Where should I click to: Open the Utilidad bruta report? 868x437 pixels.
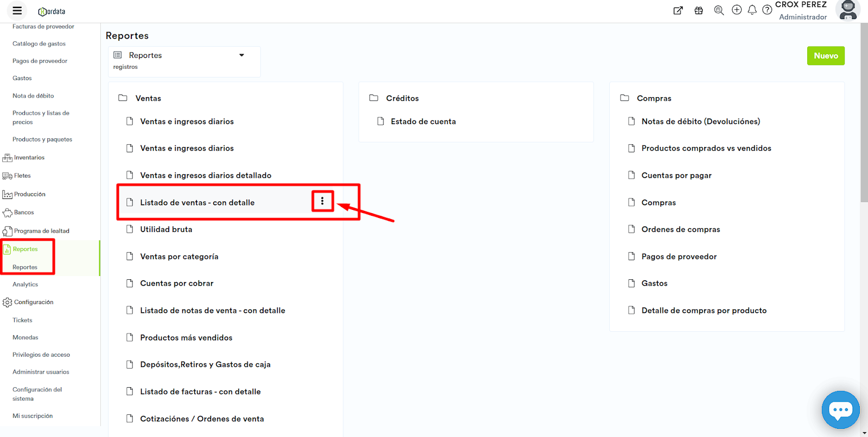(166, 229)
